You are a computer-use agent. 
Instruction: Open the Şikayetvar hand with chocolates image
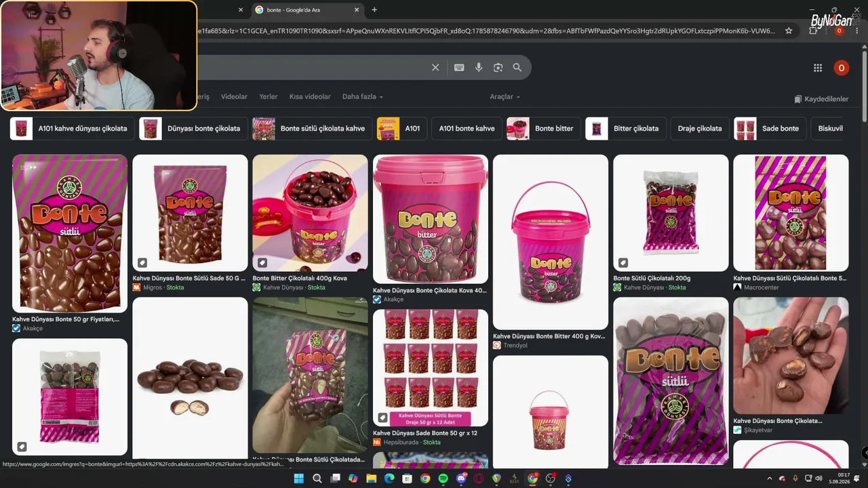pyautogui.click(x=791, y=355)
